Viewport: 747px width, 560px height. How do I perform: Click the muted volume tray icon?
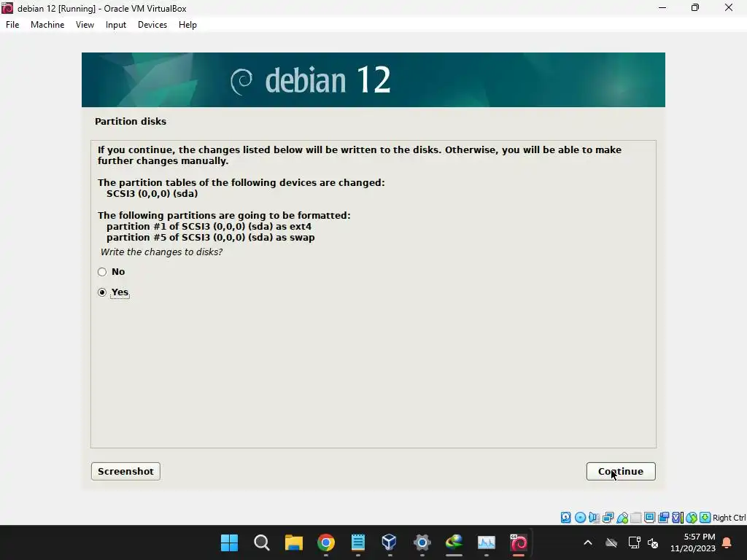[x=653, y=542]
